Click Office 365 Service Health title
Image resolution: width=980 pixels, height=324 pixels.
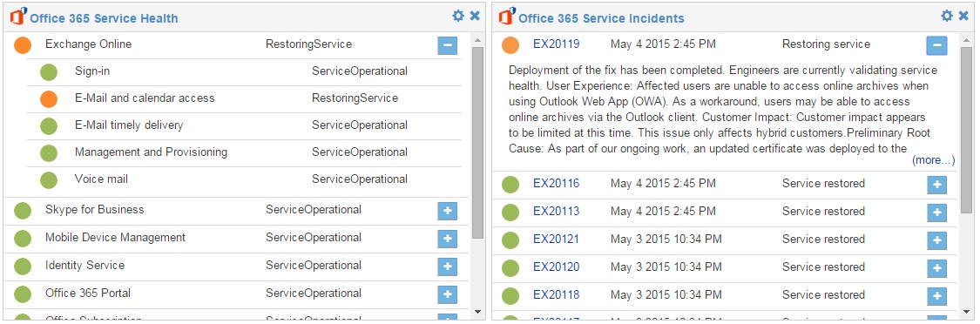(x=104, y=19)
